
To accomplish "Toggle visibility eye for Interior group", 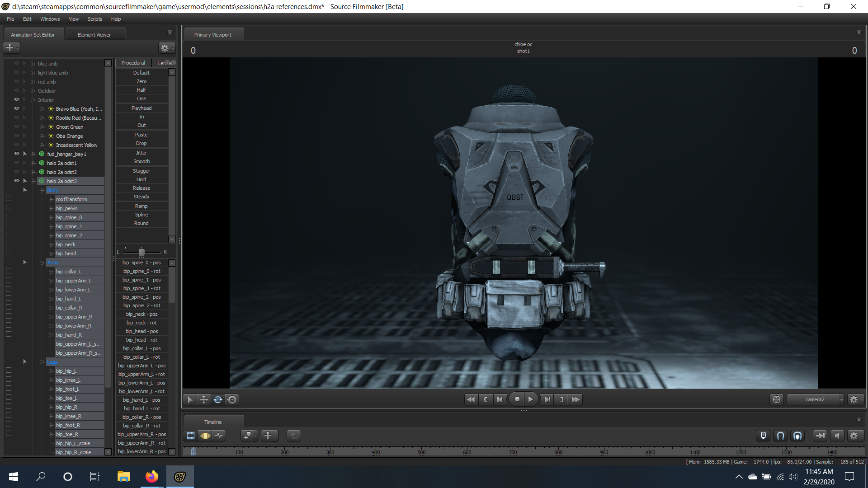I will (17, 99).
